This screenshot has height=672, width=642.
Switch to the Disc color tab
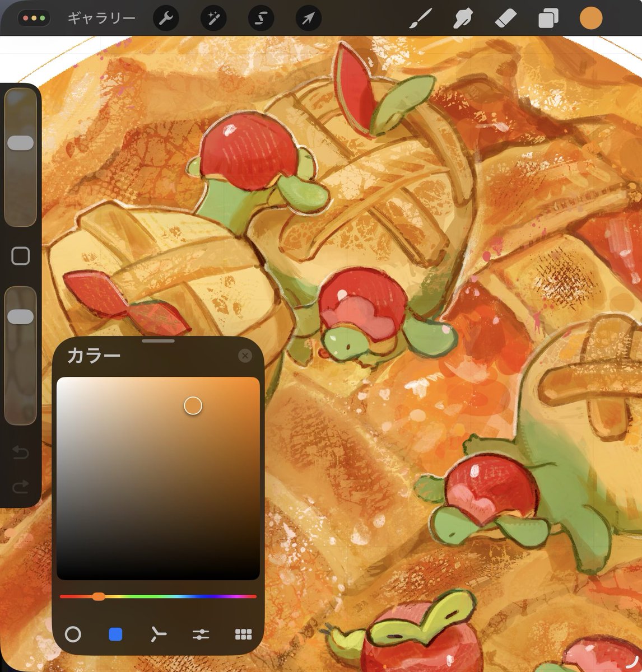pyautogui.click(x=73, y=634)
